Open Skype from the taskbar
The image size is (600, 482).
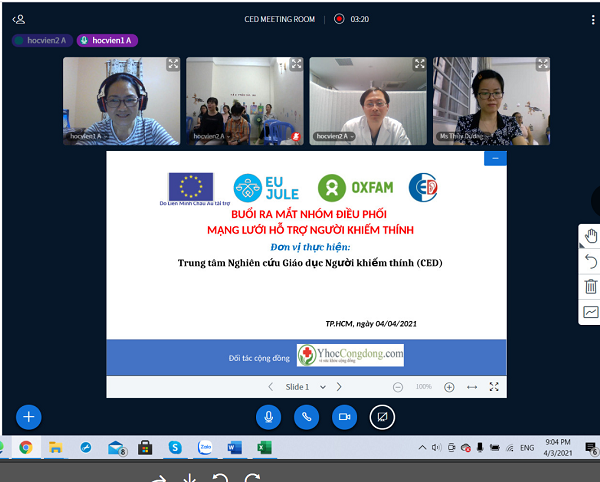click(175, 447)
